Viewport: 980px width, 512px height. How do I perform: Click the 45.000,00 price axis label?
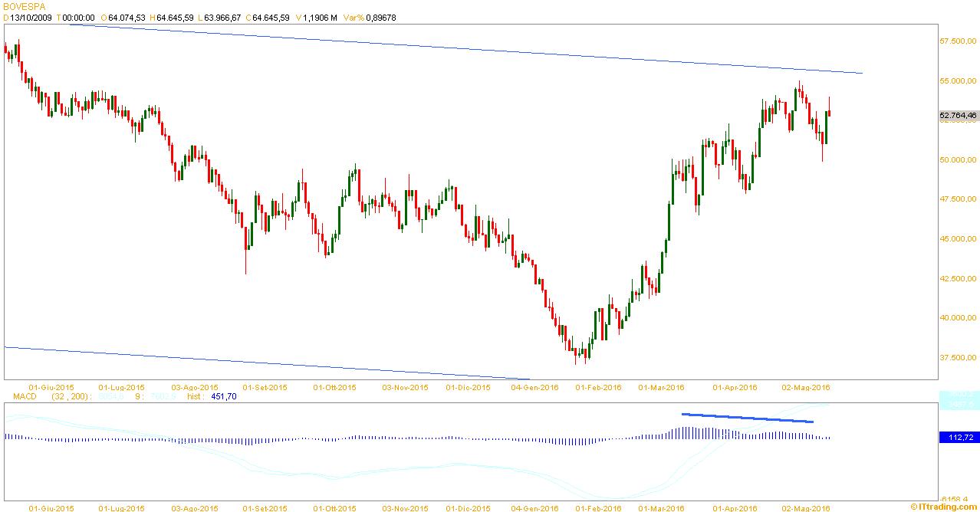958,238
